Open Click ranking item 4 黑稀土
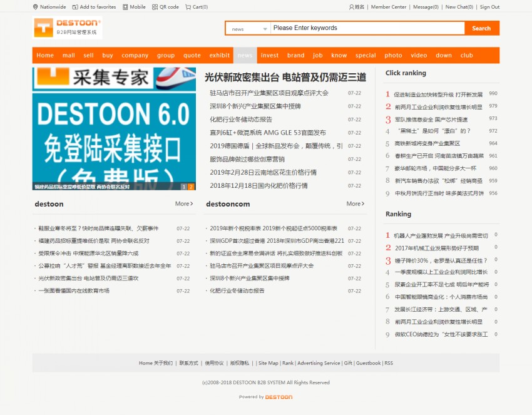Image resolution: width=532 pixels, height=415 pixels. (x=432, y=131)
